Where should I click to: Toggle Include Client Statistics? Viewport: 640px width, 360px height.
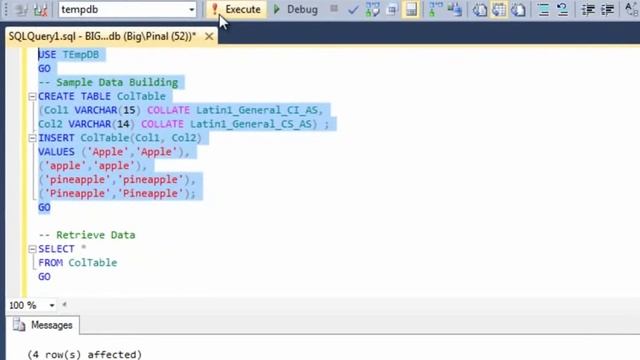455,10
